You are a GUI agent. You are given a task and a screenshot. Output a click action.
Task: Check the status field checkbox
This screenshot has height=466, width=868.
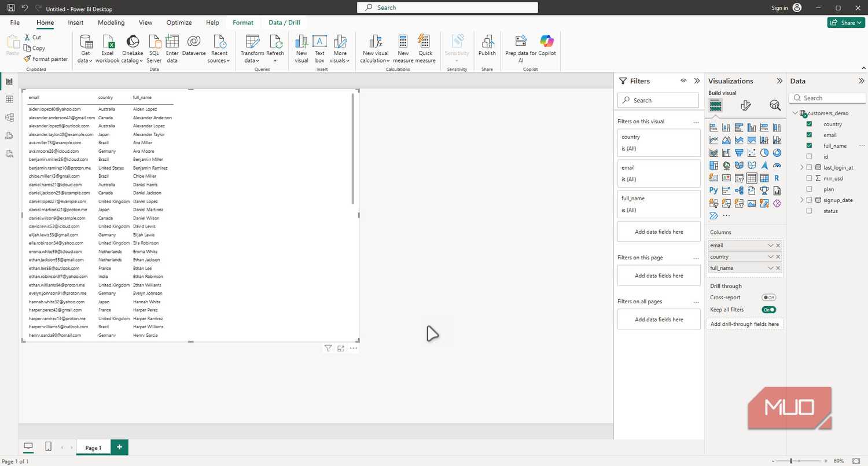pos(809,211)
